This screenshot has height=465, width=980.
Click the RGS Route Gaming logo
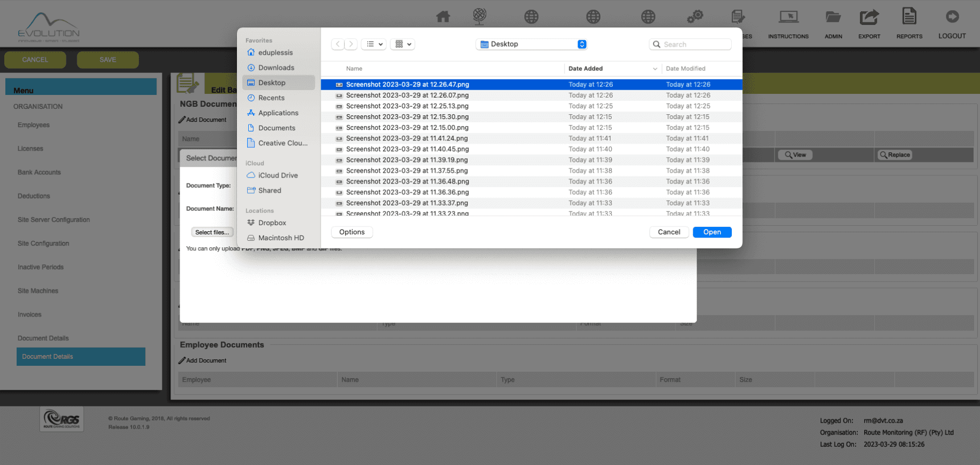point(62,419)
